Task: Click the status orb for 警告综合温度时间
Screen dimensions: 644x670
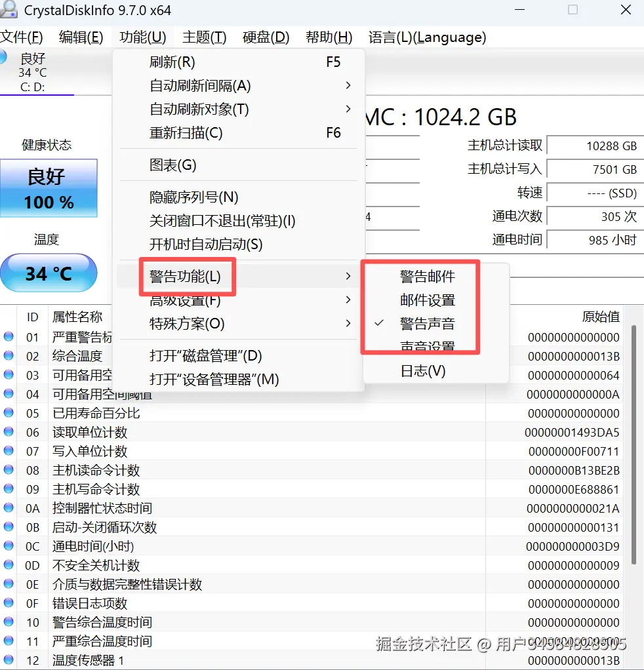Action: point(9,621)
